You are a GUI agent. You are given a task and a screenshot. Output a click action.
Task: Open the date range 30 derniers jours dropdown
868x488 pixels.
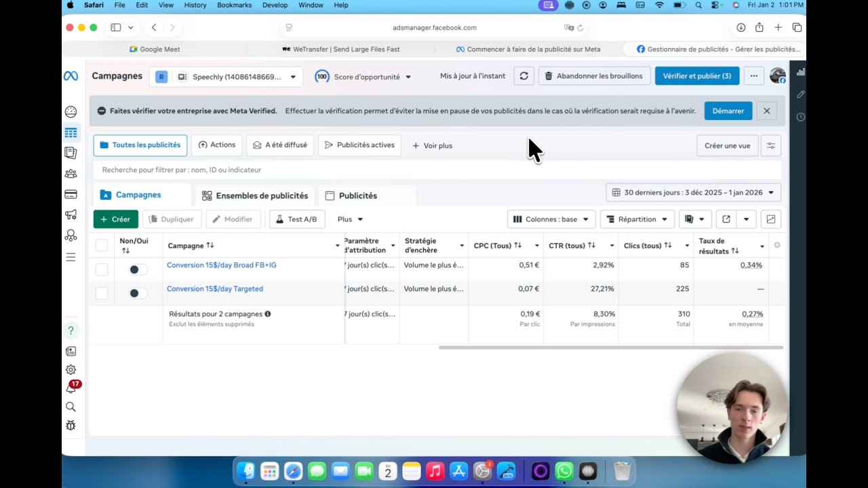(693, 192)
